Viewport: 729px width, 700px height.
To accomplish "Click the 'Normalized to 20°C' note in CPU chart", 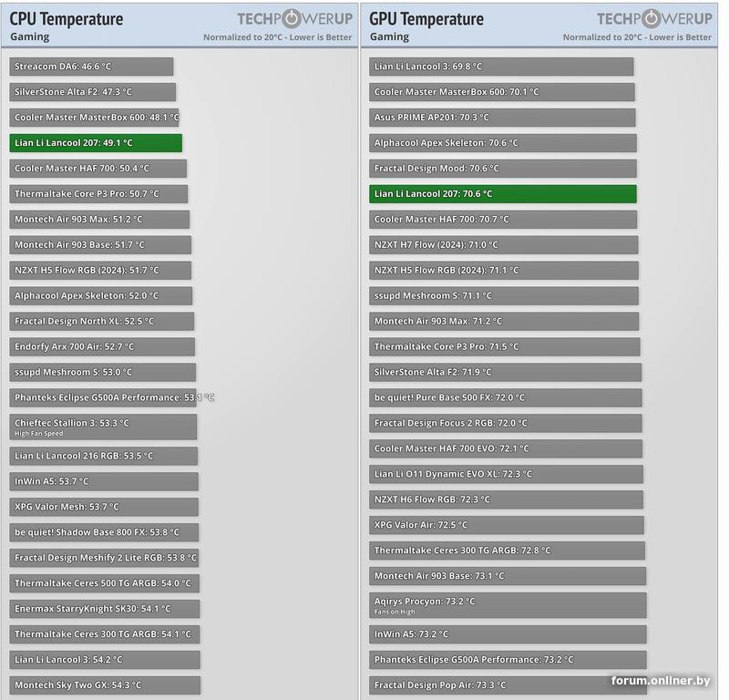I will click(277, 37).
